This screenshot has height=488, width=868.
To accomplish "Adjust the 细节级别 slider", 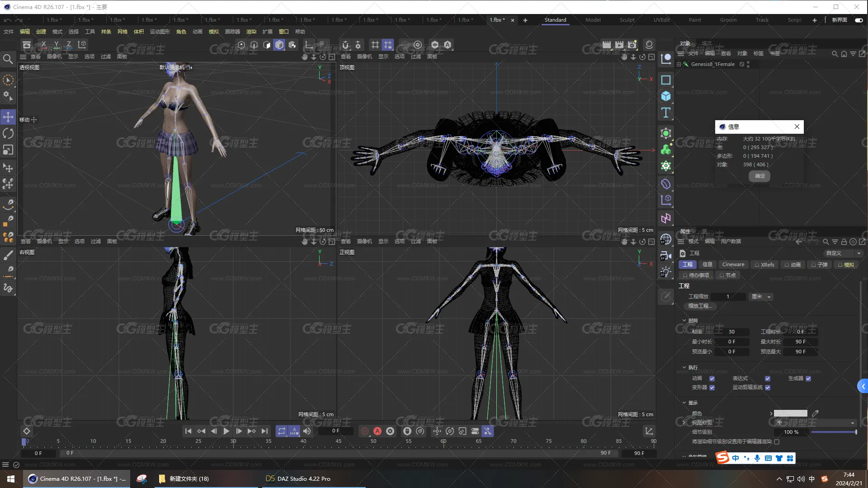I will coord(834,432).
